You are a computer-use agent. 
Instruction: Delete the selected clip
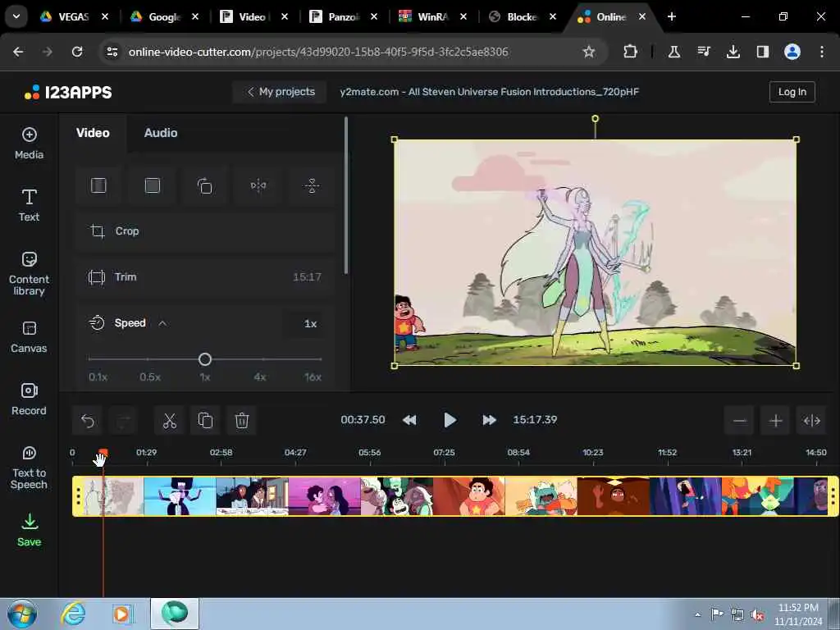tap(242, 421)
